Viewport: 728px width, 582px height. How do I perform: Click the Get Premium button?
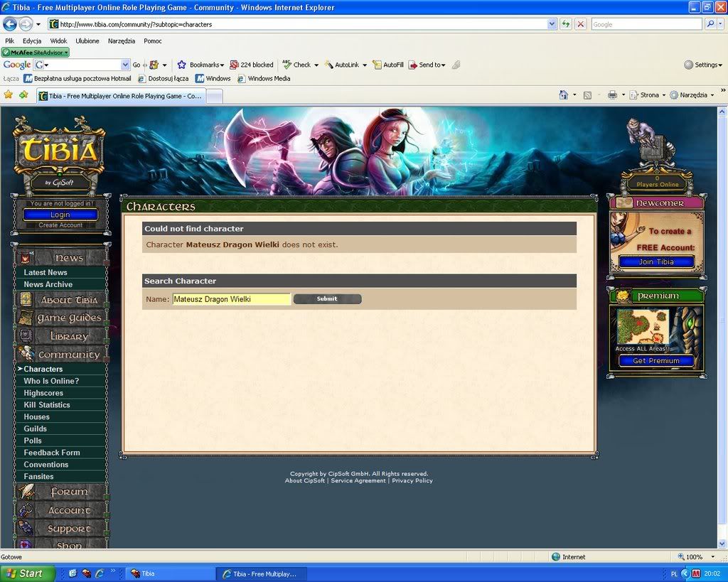point(656,360)
